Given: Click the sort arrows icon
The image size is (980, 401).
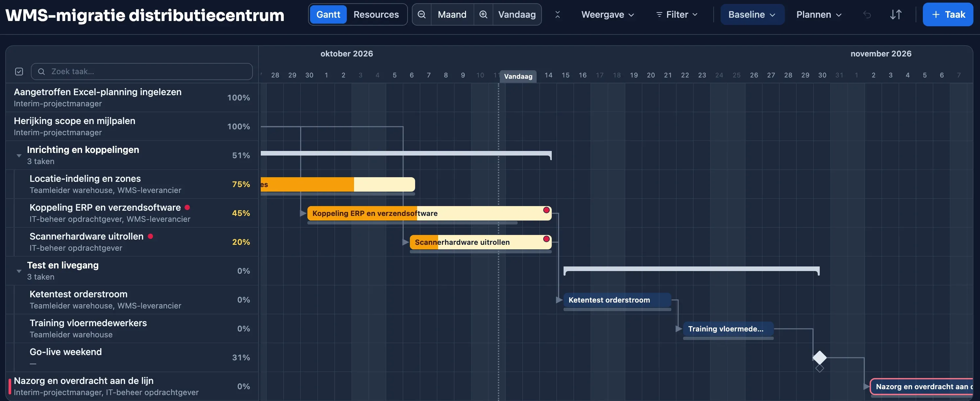Looking at the screenshot, I should (896, 14).
